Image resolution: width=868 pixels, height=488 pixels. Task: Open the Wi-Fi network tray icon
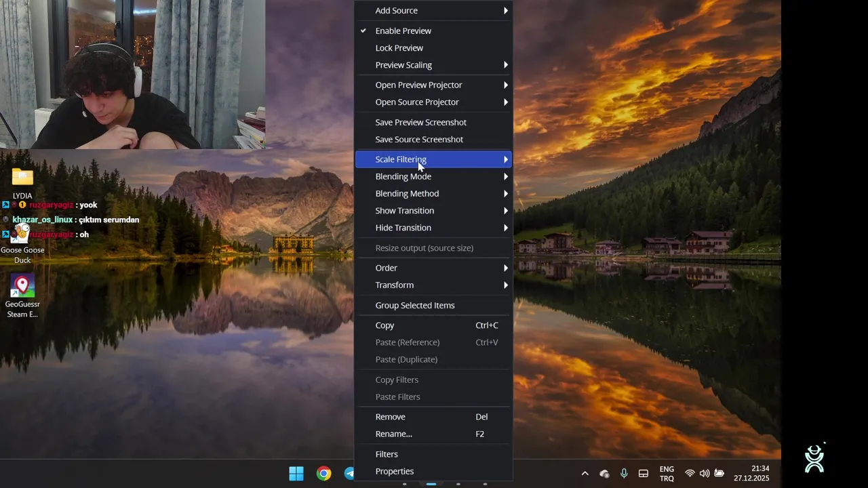tap(690, 473)
